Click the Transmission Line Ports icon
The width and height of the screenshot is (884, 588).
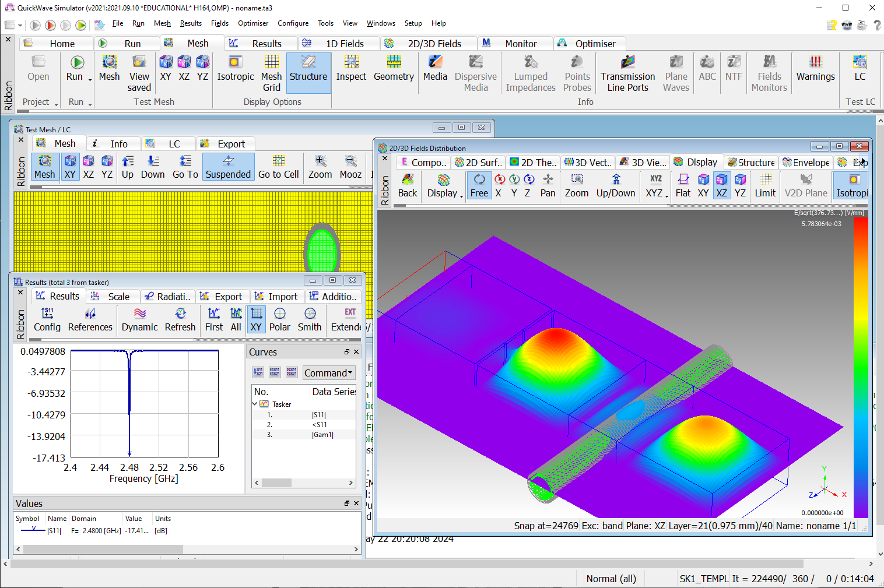(x=627, y=73)
